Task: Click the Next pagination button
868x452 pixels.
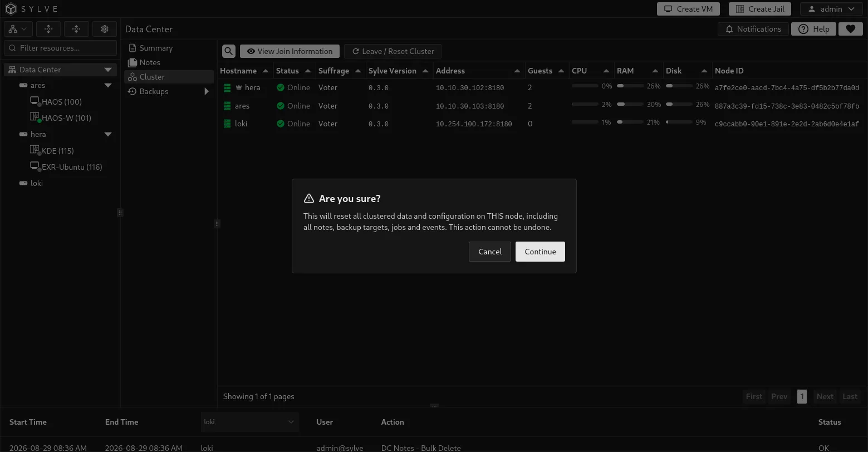Action: (825, 396)
